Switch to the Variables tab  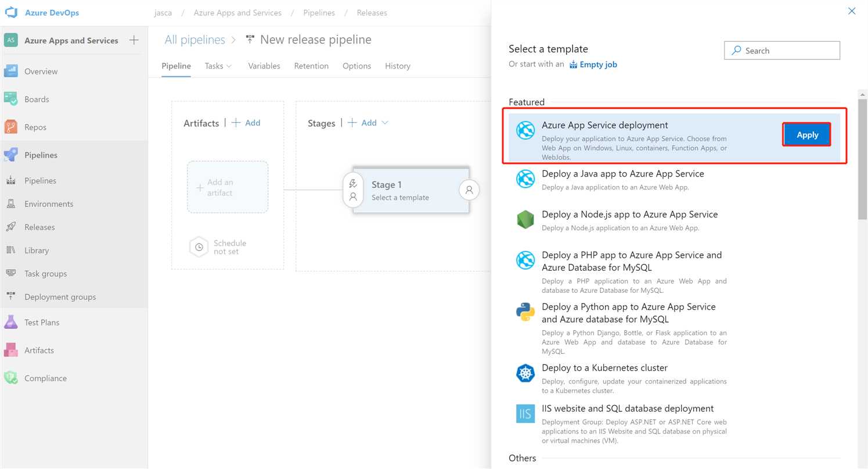click(x=264, y=66)
